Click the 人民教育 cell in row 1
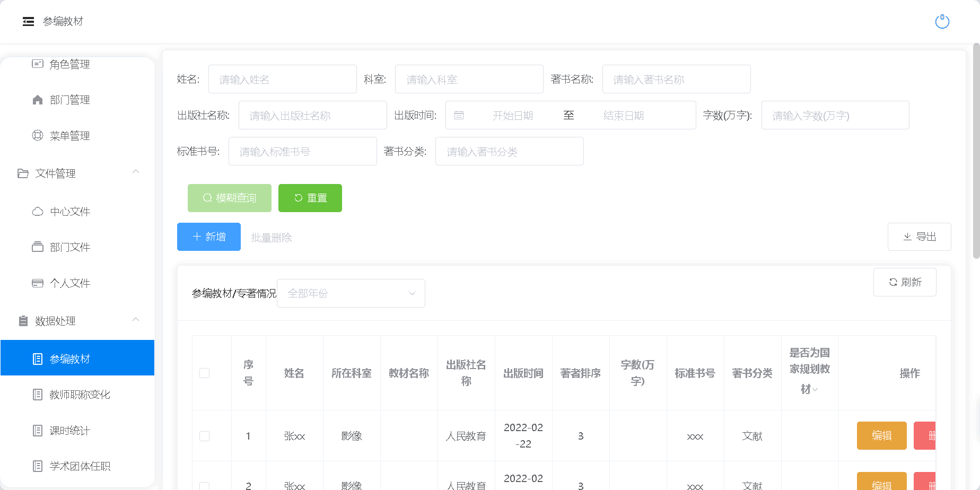 tap(466, 436)
